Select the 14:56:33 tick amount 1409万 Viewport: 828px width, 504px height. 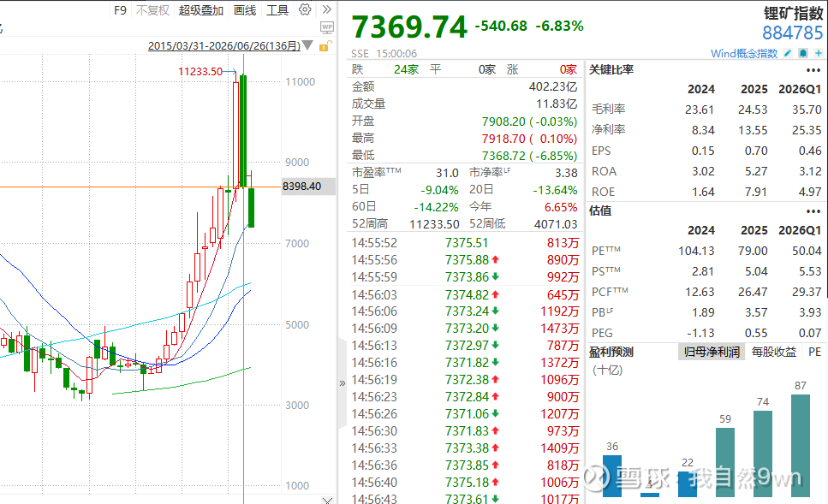[x=560, y=448]
